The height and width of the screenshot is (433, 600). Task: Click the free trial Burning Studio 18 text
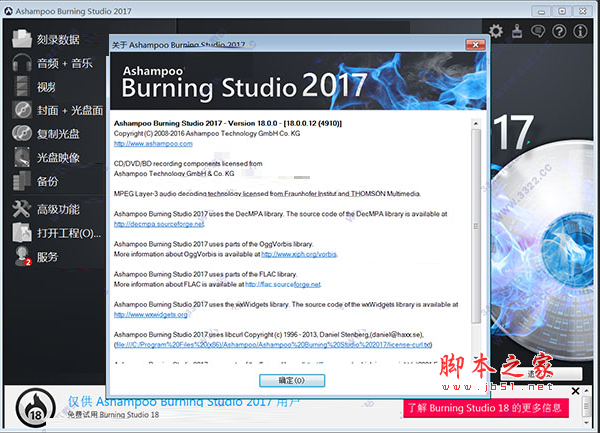coord(113,415)
